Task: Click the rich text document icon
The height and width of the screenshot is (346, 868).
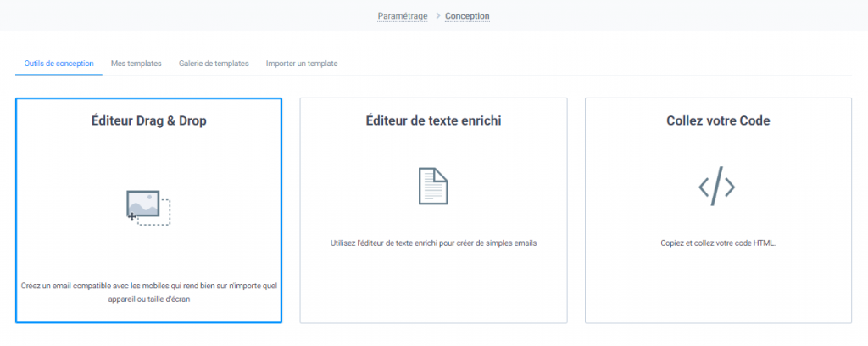Action: pos(433,186)
